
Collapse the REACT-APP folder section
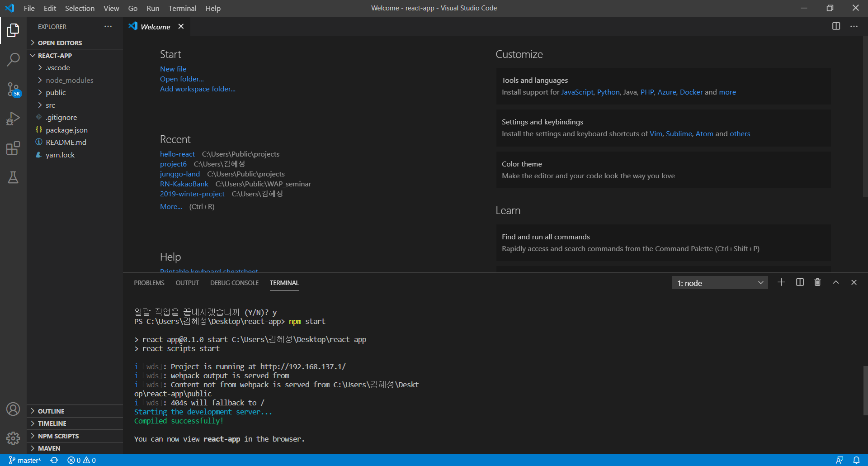75,55
